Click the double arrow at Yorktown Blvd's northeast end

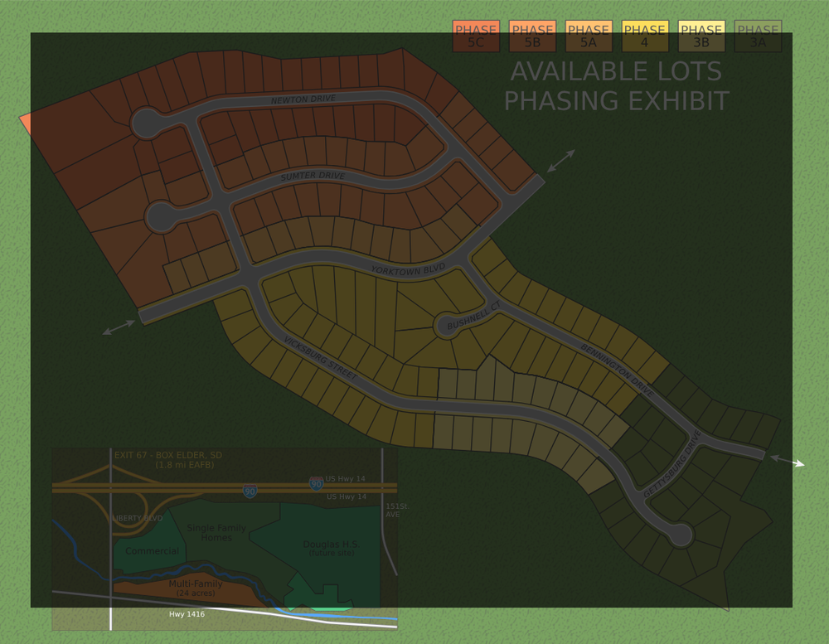point(561,161)
